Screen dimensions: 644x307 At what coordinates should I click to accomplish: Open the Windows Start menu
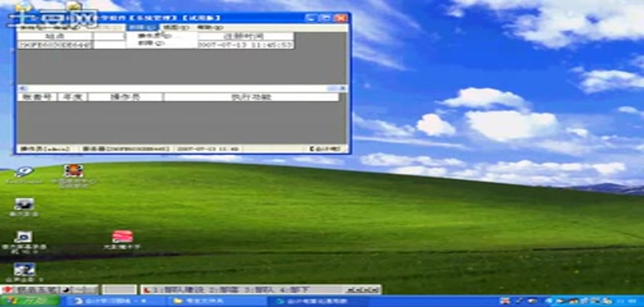point(30,302)
